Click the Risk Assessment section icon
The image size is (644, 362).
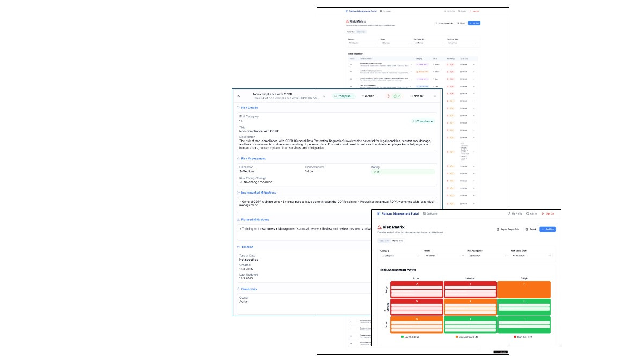[x=238, y=159]
